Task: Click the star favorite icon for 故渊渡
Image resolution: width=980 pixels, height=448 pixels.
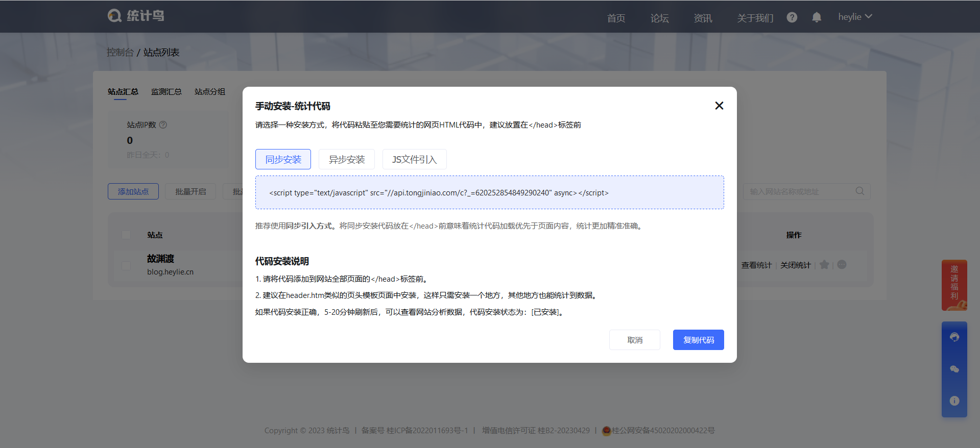Action: (824, 264)
